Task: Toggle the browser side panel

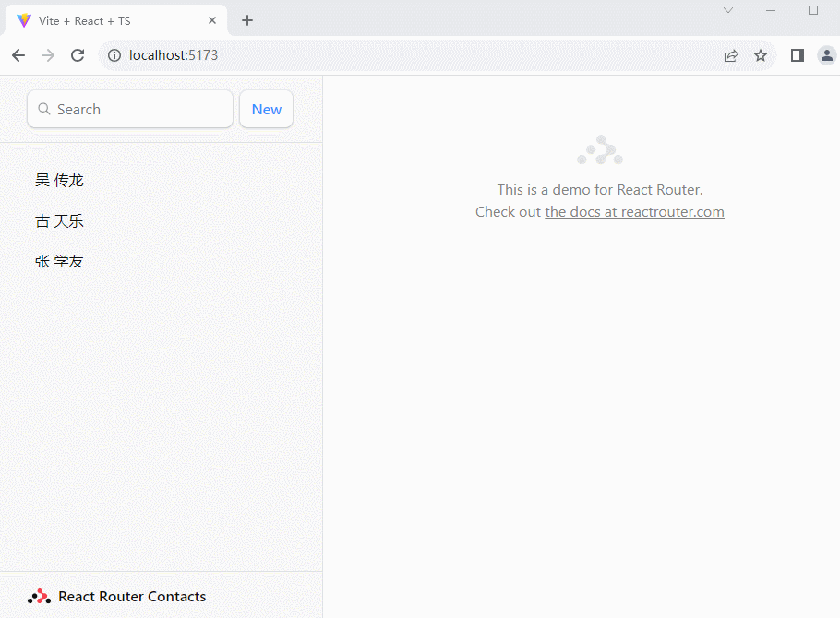Action: coord(798,55)
